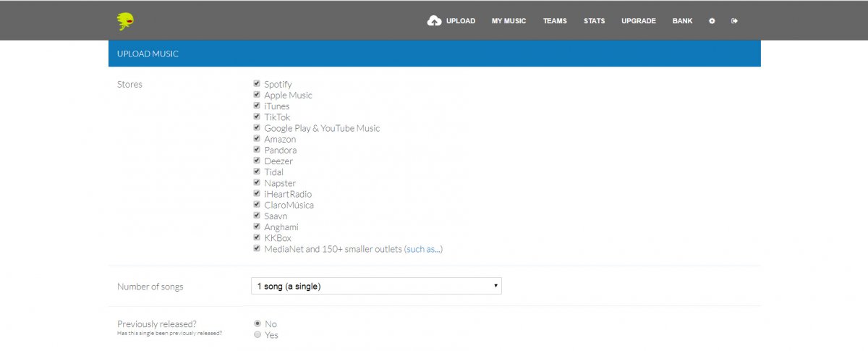Uncheck the KKBox store checkbox
Screen dimensions: 868x351
[x=257, y=237]
